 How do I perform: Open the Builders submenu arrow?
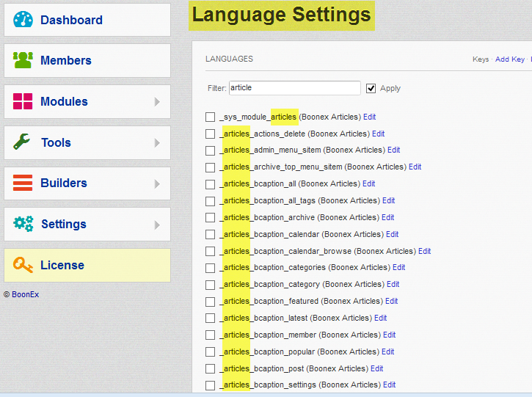157,183
